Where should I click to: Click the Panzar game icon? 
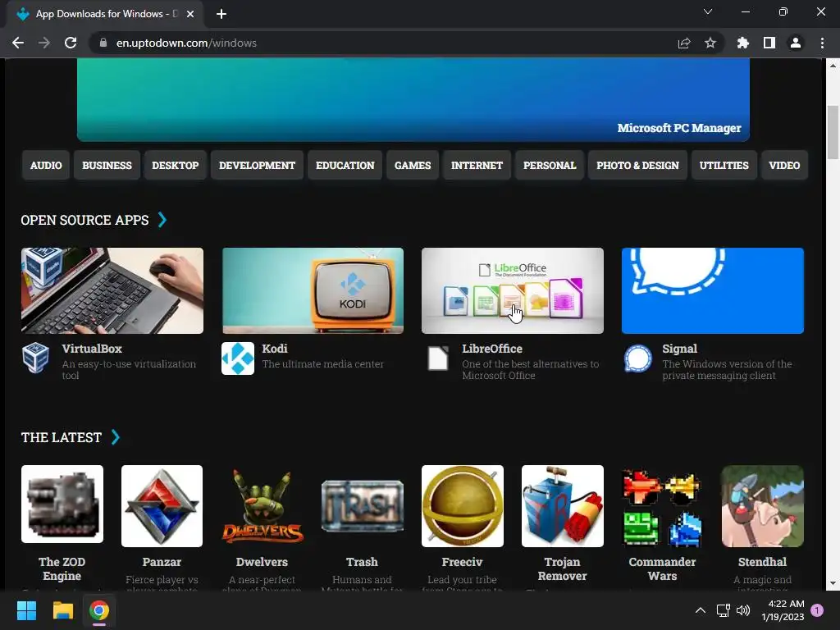point(162,505)
